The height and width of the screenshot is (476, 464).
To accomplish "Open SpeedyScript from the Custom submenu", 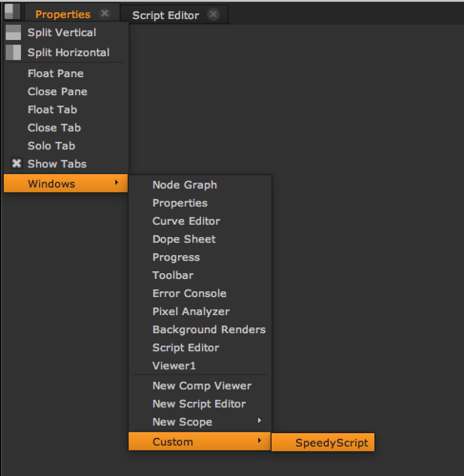I will point(332,443).
